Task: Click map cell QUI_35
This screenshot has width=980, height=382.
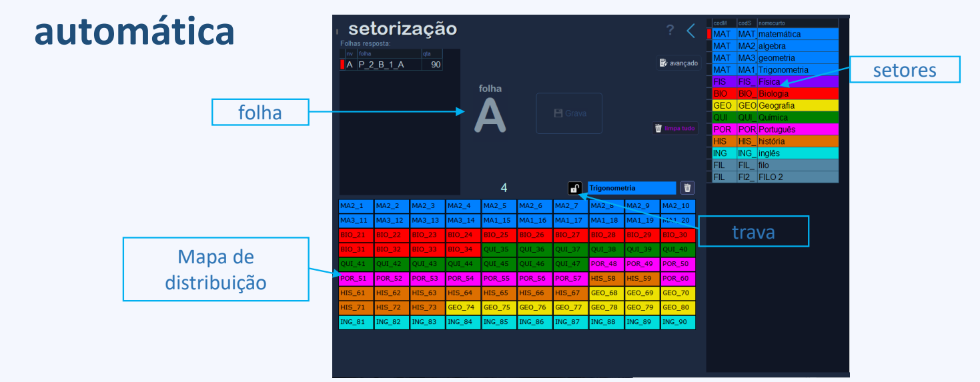Action: pyautogui.click(x=499, y=249)
